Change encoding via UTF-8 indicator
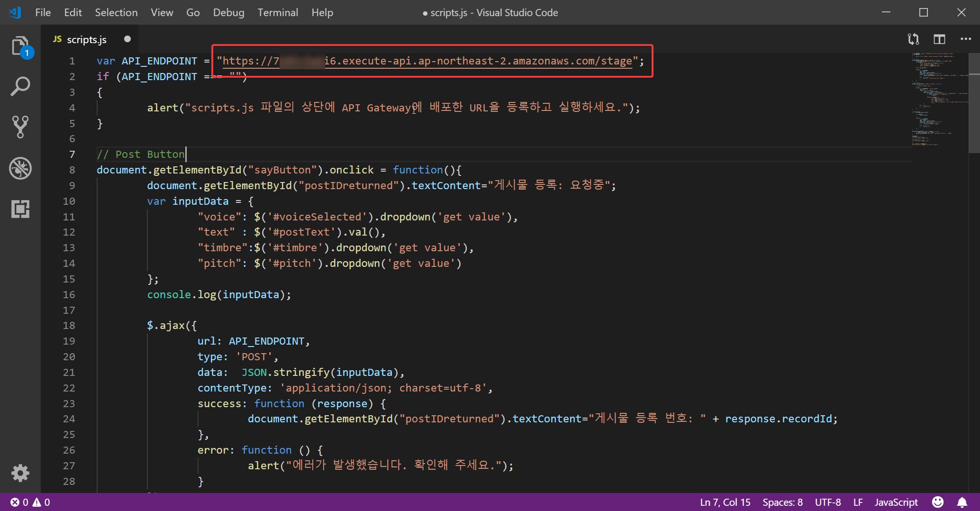980x511 pixels. (828, 502)
